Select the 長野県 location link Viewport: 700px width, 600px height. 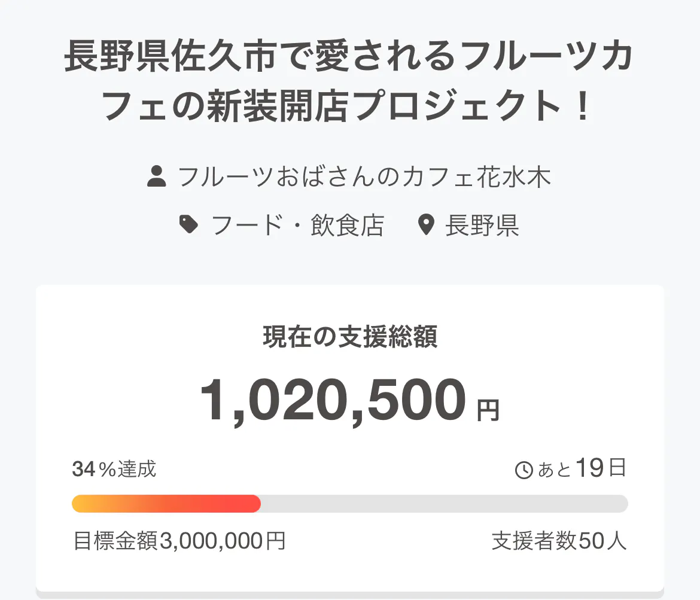482,226
